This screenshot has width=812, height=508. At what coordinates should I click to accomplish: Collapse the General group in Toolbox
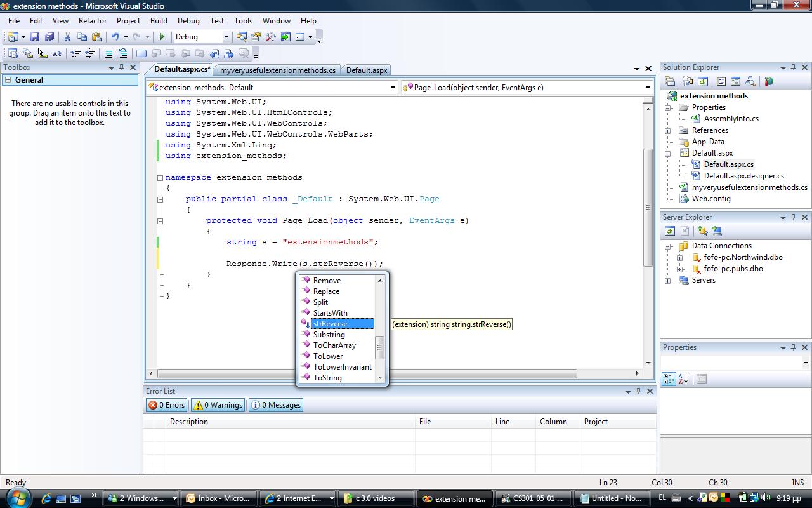pos(8,80)
